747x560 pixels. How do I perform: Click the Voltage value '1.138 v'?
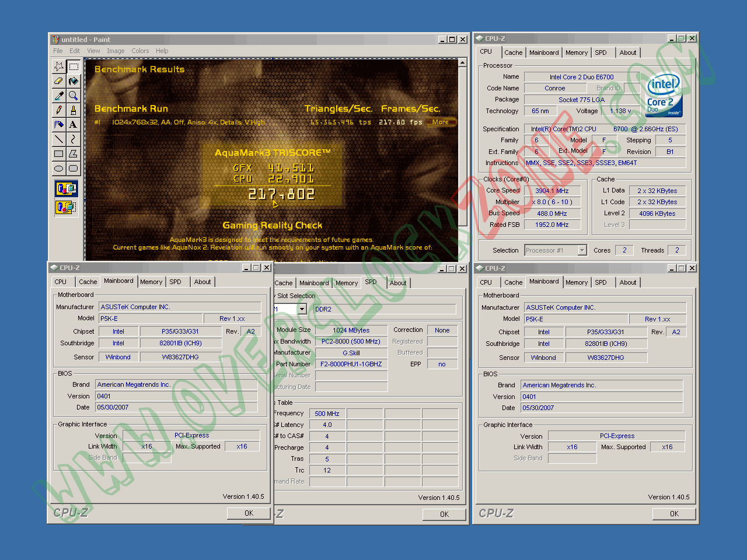pos(620,111)
